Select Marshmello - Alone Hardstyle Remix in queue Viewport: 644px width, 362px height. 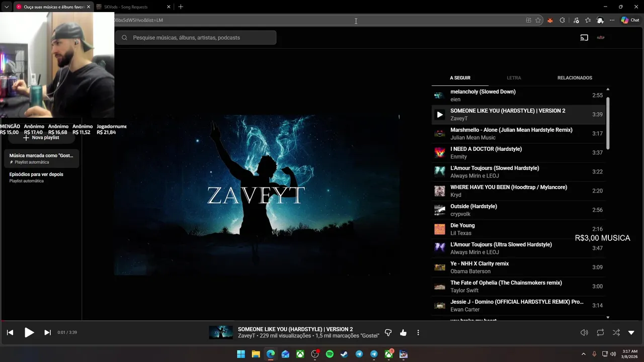[x=518, y=134]
